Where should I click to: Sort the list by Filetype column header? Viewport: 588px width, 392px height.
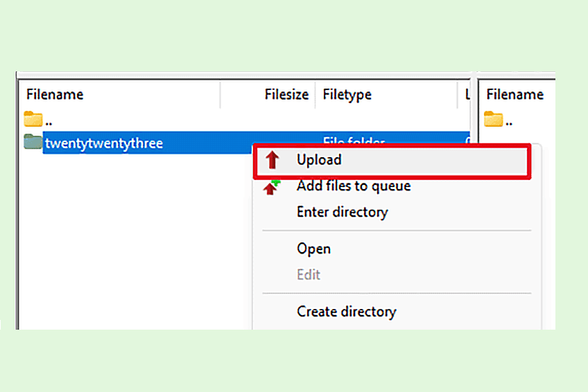(x=347, y=95)
